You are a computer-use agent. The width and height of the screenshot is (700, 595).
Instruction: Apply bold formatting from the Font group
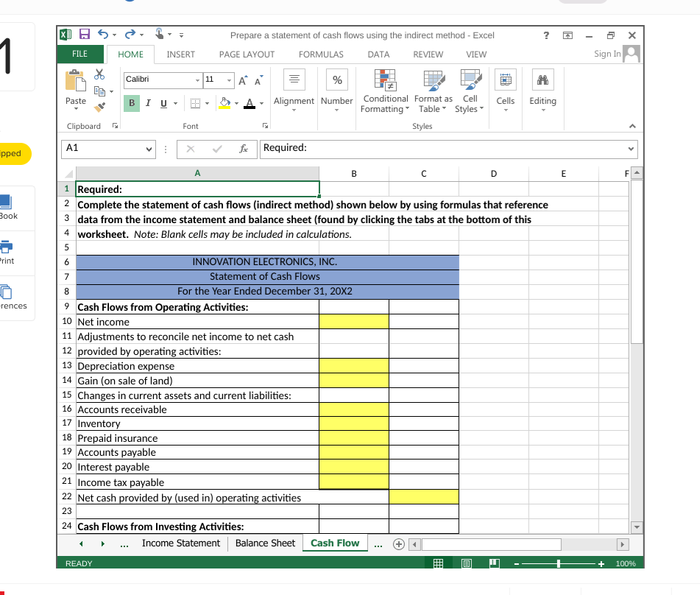(130, 103)
